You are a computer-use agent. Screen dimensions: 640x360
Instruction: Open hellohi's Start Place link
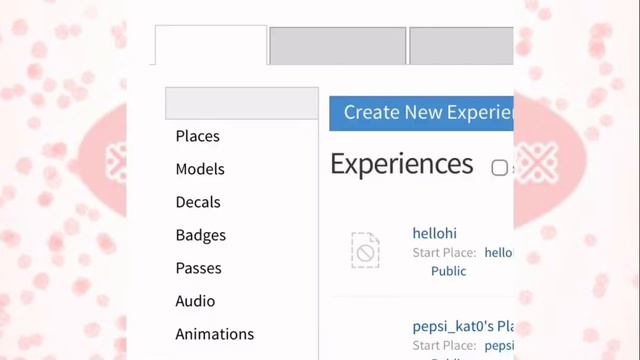(x=498, y=253)
